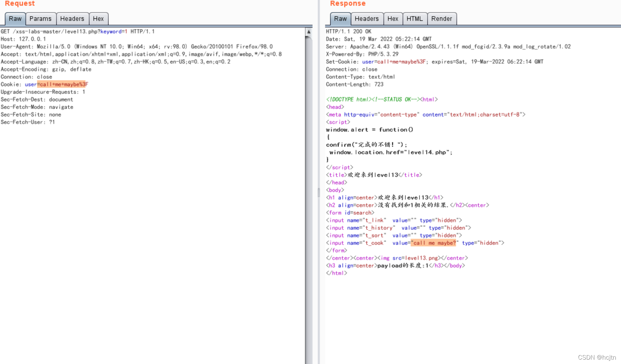Click the h3 payload length line
621x364 pixels.
[x=395, y=266]
